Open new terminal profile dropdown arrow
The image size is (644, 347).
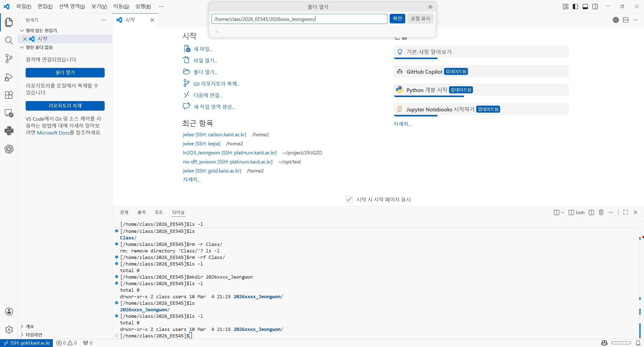(563, 212)
